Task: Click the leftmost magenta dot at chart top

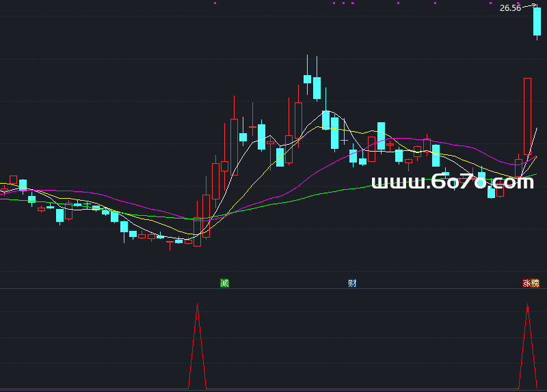Action: 215,3
